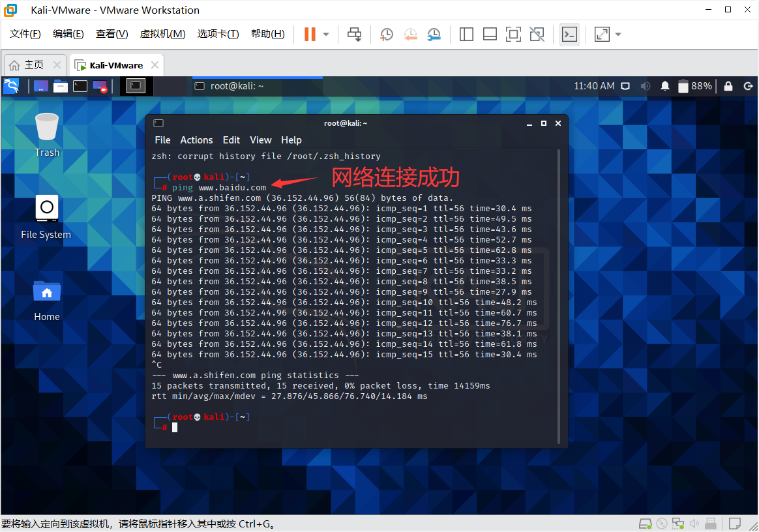The image size is (759, 532).
Task: Click the VMware status bar CD/DVD icon
Action: [662, 524]
